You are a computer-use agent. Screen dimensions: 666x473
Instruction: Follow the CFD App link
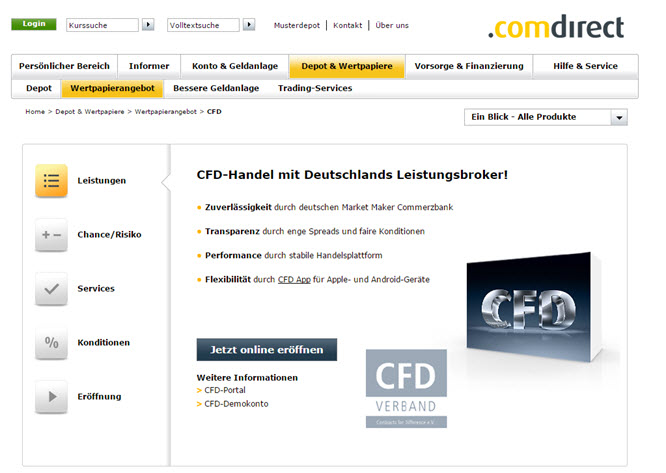pyautogui.click(x=294, y=279)
